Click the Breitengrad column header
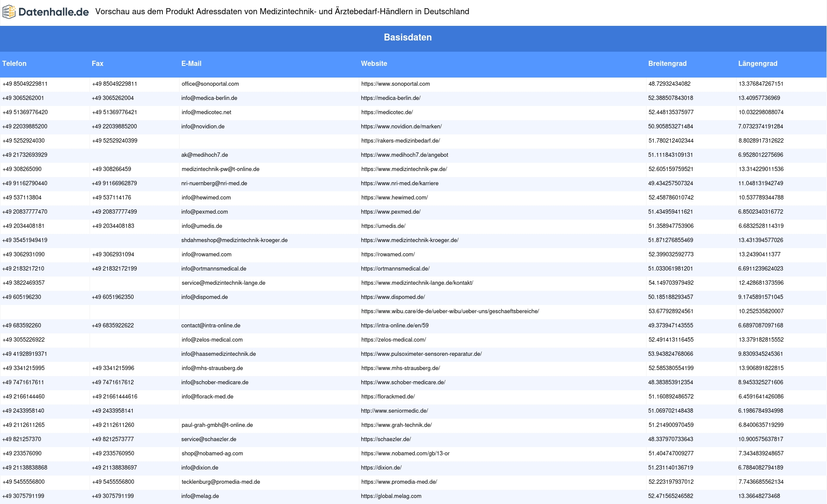The image size is (827, 504). (667, 63)
